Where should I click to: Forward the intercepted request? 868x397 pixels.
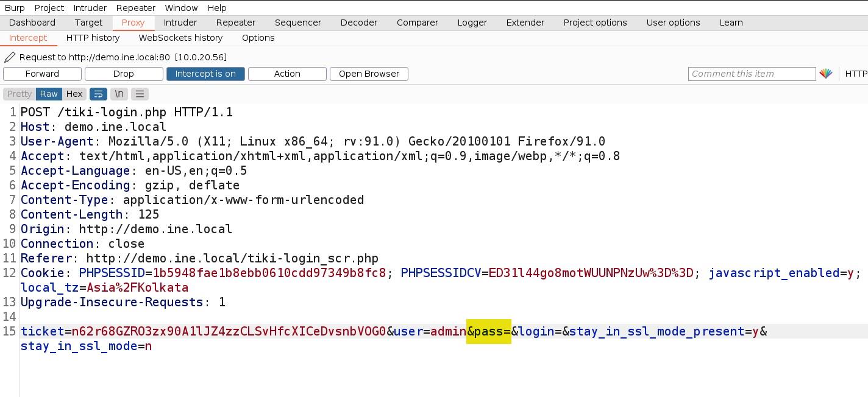click(42, 74)
